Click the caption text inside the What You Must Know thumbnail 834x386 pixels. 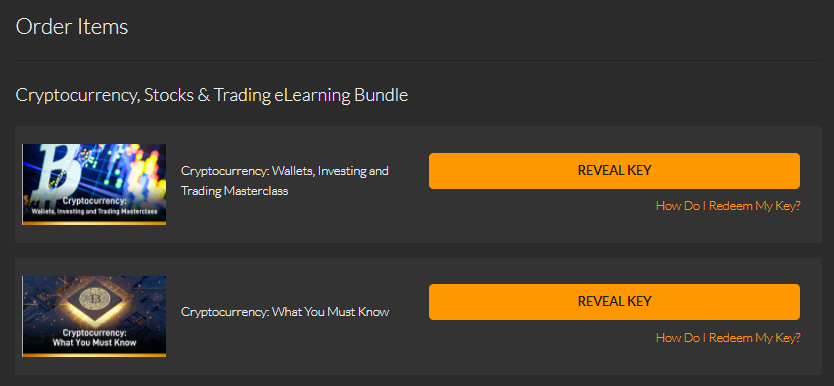(x=94, y=338)
